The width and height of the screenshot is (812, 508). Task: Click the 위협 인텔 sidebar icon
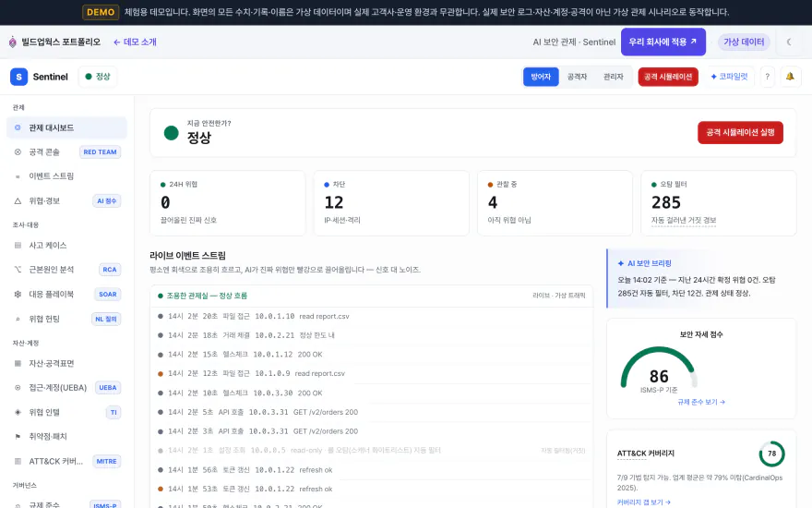(x=18, y=412)
